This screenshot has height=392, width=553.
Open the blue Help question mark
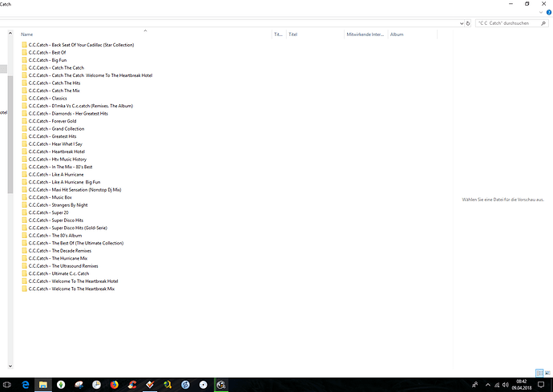(x=549, y=12)
